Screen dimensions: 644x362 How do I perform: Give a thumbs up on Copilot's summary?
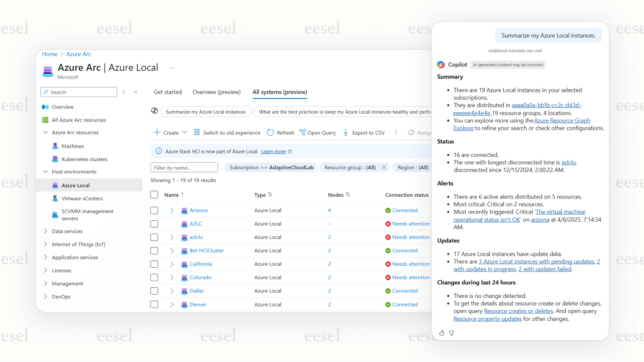coord(442,333)
